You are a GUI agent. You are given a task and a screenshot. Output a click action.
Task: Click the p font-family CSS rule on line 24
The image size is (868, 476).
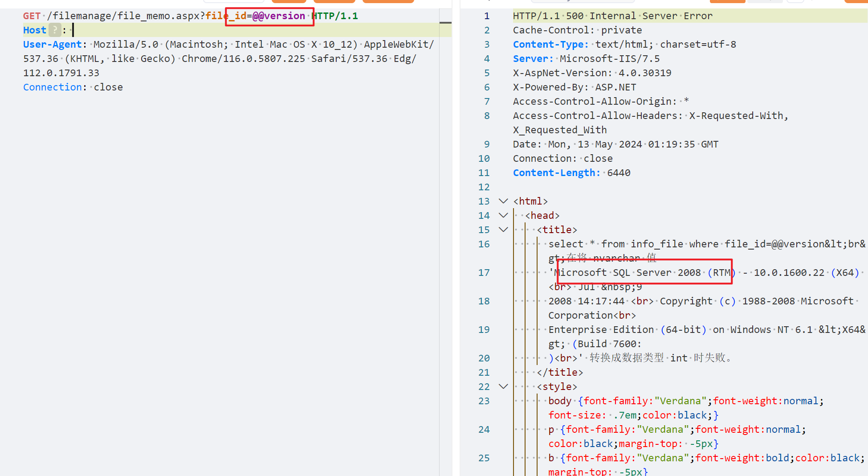[x=677, y=430]
